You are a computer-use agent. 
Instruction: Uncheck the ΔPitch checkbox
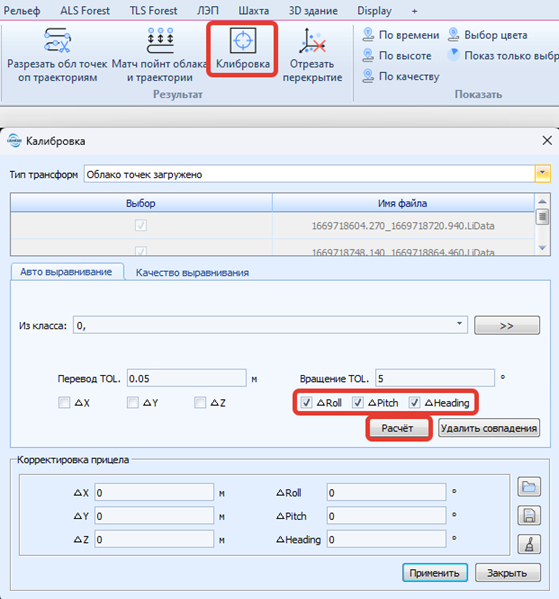(x=358, y=402)
